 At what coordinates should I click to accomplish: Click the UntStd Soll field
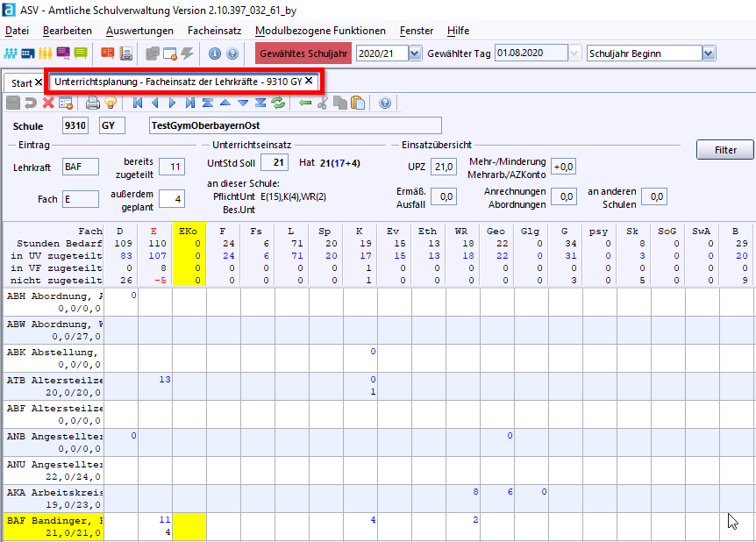tap(275, 162)
